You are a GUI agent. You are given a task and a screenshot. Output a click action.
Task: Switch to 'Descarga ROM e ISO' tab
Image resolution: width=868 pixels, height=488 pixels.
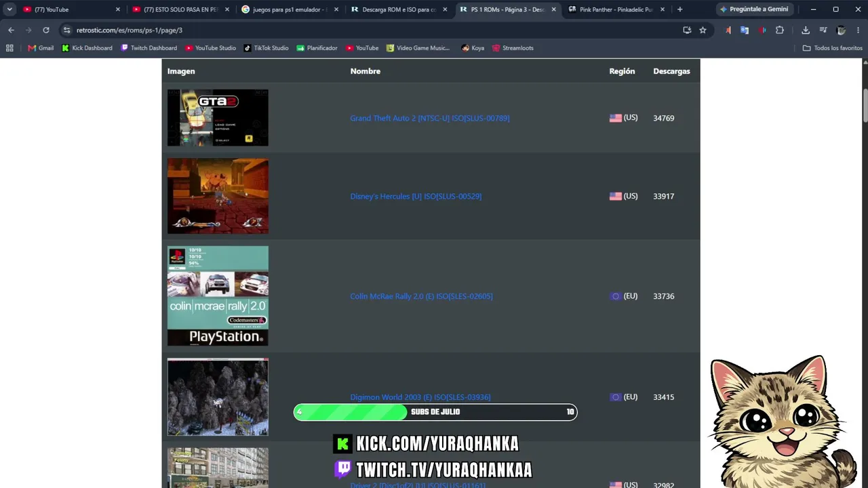point(399,9)
